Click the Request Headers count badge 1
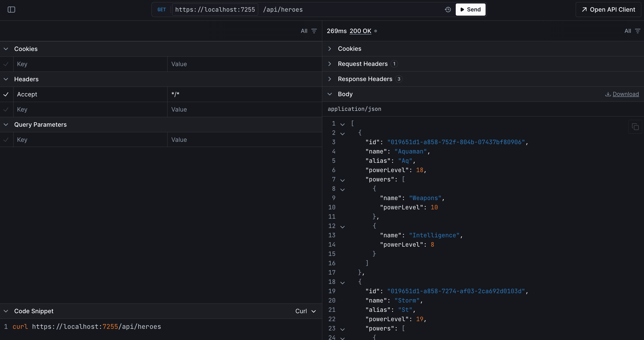This screenshot has height=340, width=644. pyautogui.click(x=394, y=64)
